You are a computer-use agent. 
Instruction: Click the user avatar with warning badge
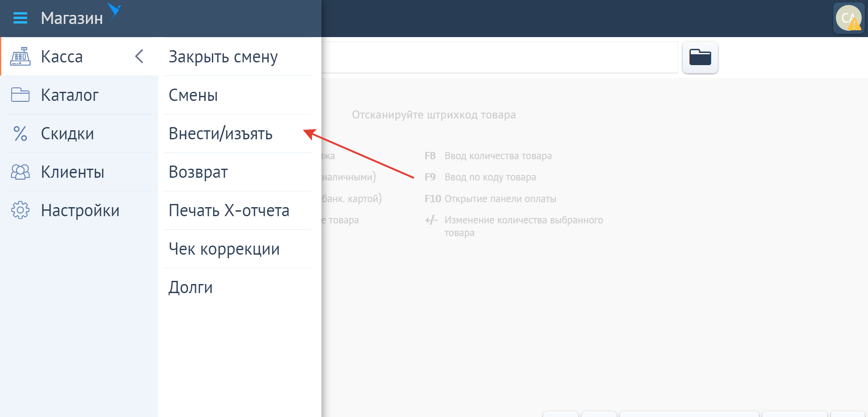849,18
